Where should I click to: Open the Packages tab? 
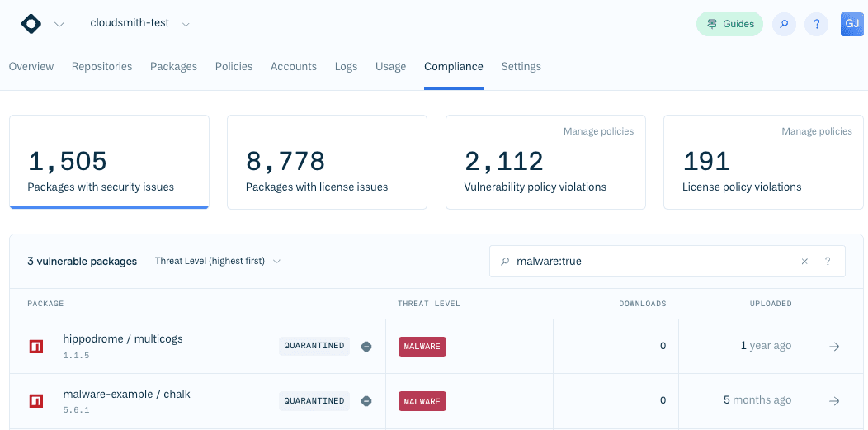coord(174,66)
